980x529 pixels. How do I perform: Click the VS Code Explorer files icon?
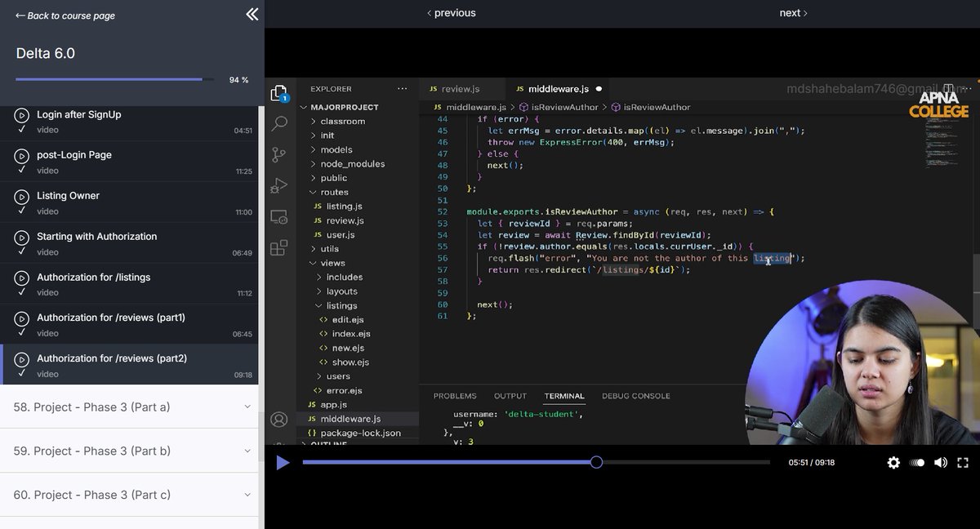(x=279, y=92)
